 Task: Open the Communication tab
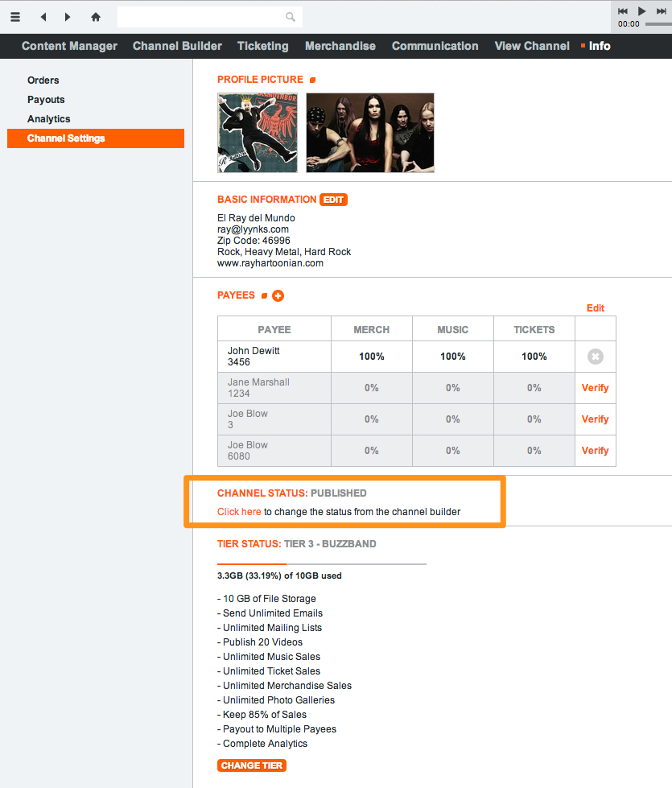pyautogui.click(x=435, y=46)
